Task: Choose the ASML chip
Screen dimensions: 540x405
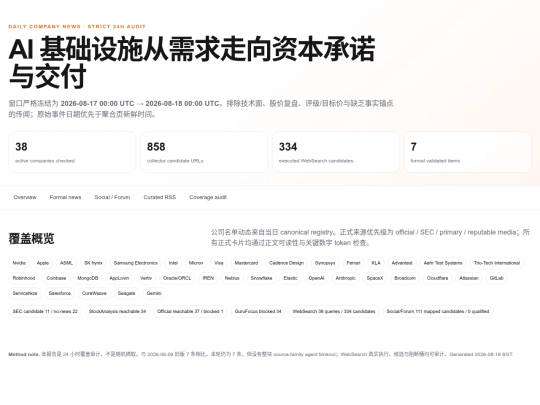Action: pyautogui.click(x=66, y=263)
